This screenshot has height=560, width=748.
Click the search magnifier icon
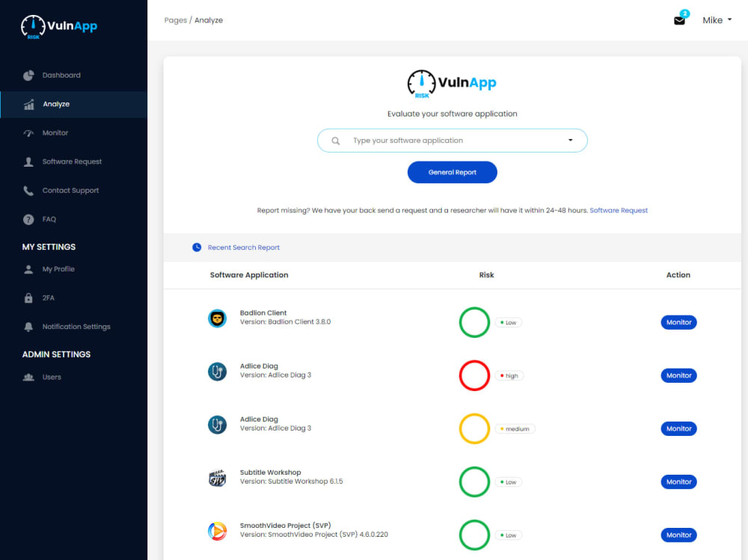[336, 141]
